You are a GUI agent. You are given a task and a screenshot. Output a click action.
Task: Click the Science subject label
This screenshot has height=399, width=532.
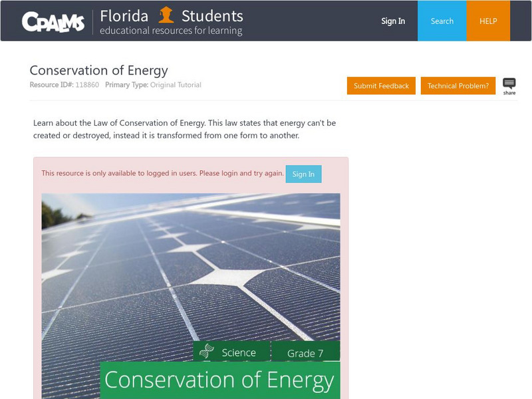click(x=239, y=352)
